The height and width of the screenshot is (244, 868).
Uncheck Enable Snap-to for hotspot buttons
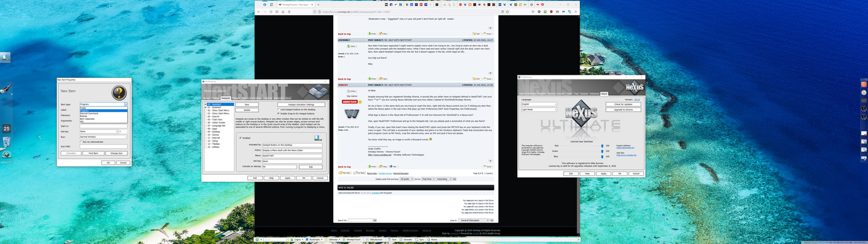tap(278, 113)
